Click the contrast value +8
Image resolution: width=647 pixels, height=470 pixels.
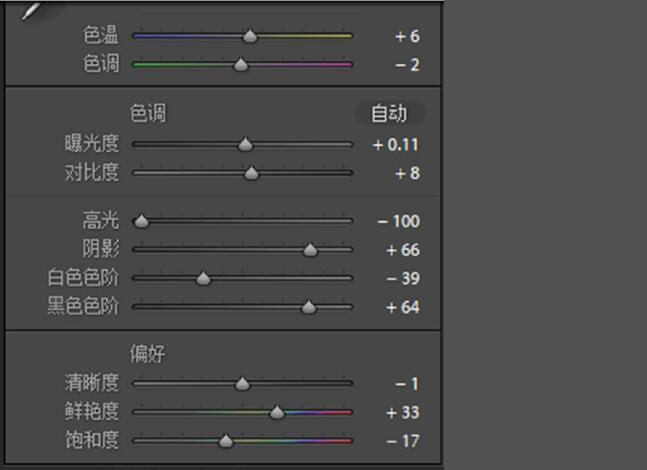[407, 173]
